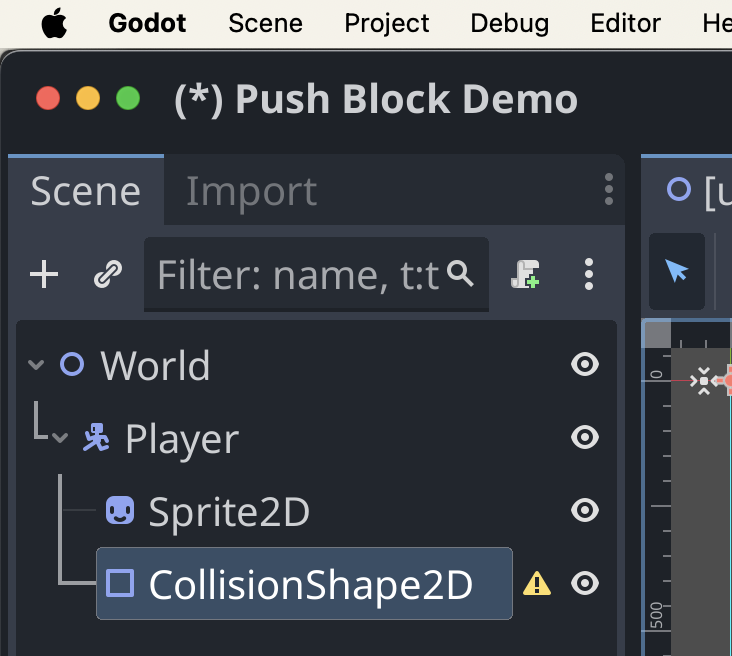Show the CollisionShape2D configuration warning

pos(536,584)
